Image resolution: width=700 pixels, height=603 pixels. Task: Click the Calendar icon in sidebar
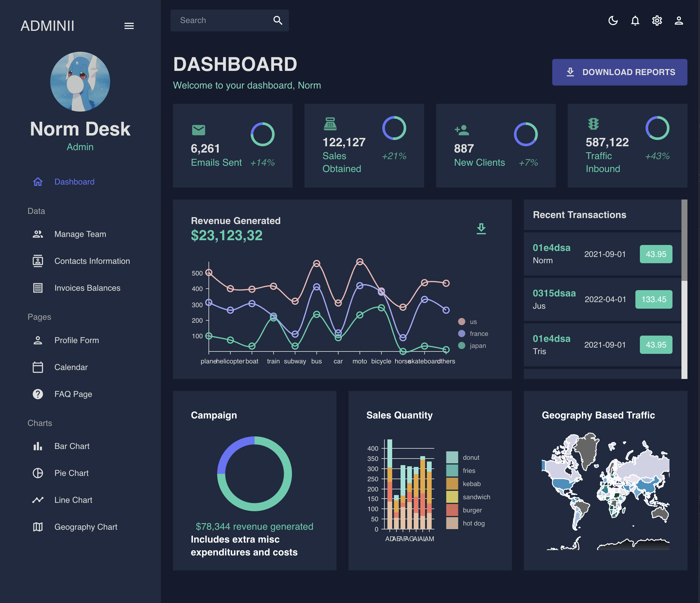[x=38, y=367]
